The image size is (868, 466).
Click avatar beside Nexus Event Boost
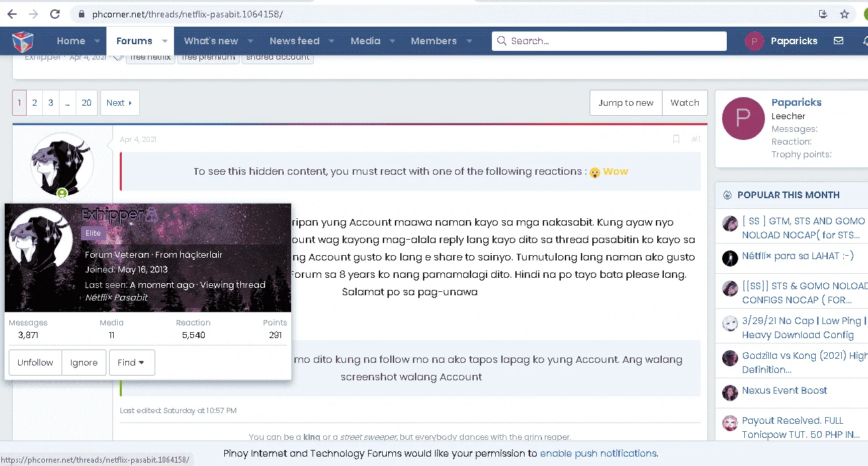pos(729,393)
